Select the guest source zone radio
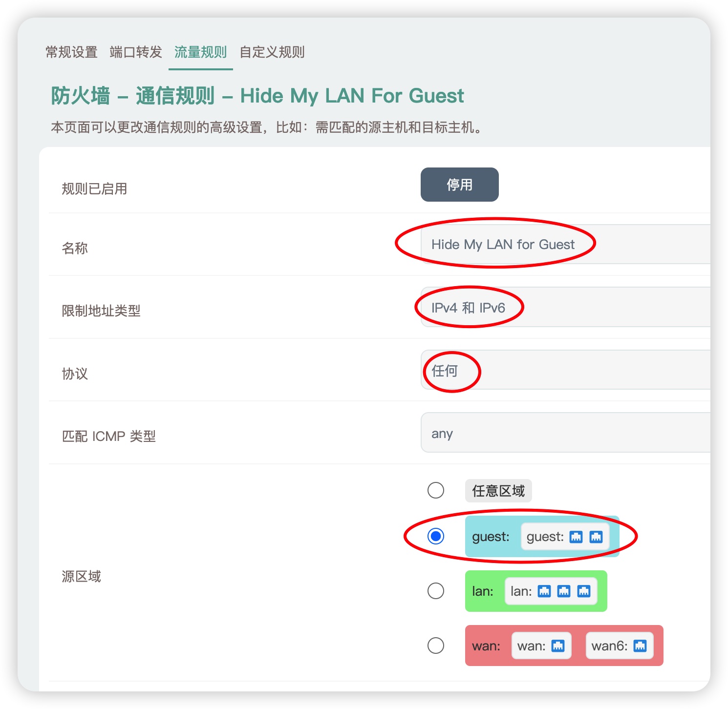 pos(436,536)
